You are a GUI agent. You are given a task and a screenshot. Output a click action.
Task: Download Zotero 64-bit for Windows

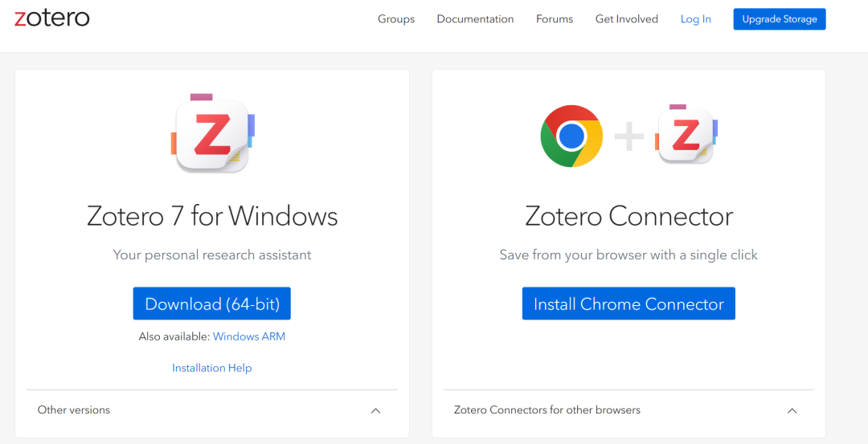tap(212, 303)
